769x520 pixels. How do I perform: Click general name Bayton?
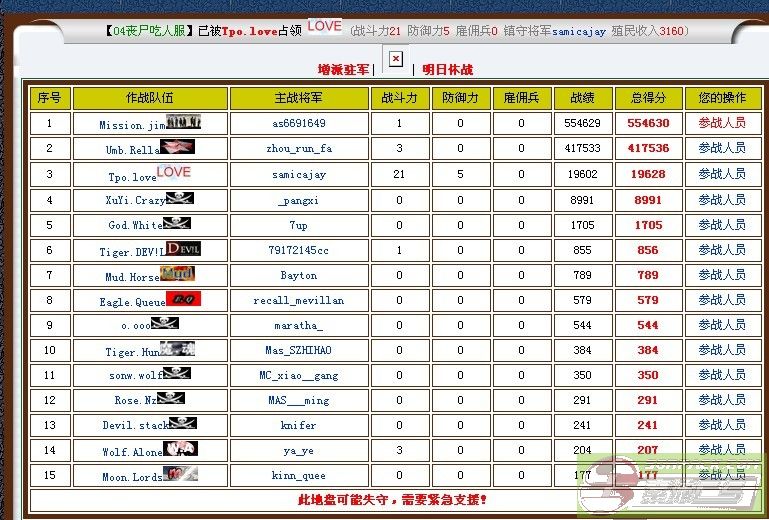(x=299, y=275)
